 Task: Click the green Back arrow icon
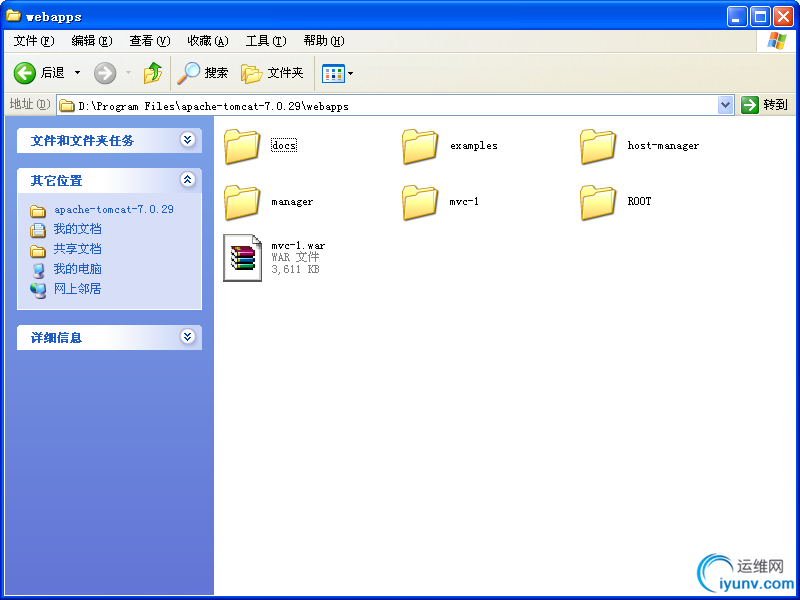[x=24, y=73]
